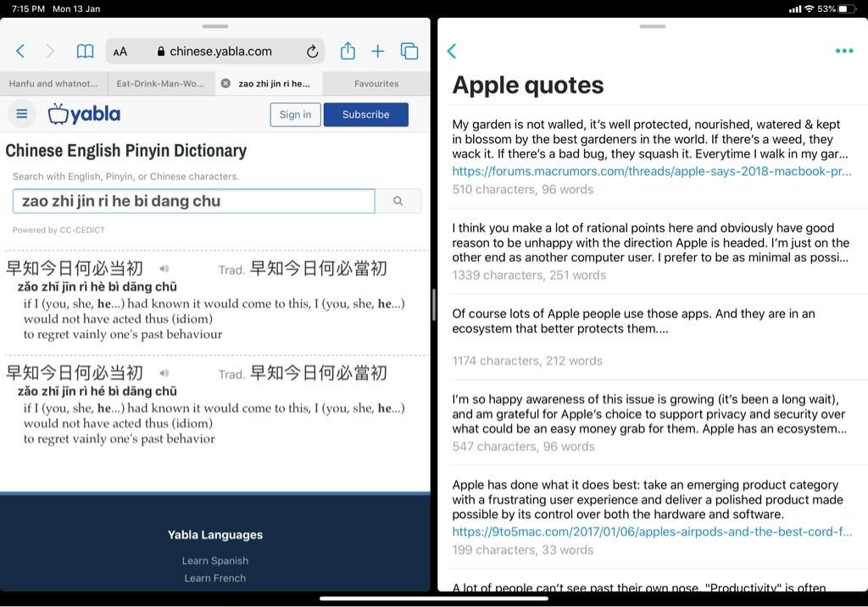Play audio for hè bì entry
This screenshot has width=868, height=607.
pos(164,269)
